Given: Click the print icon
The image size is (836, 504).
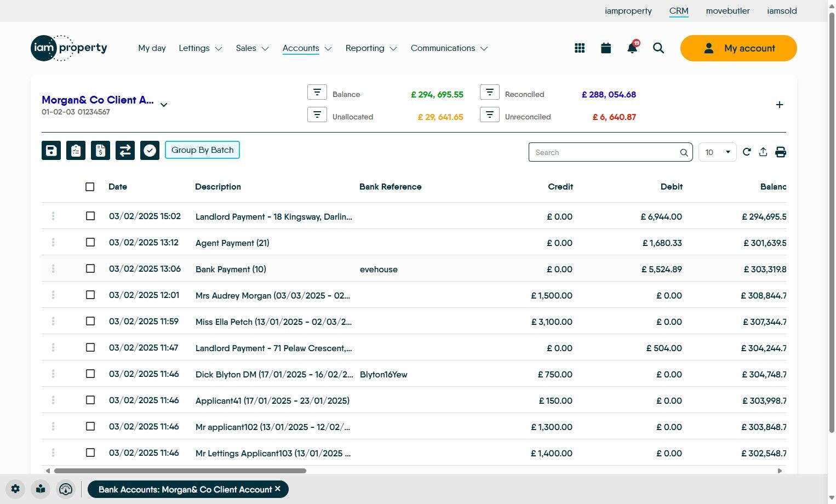Looking at the screenshot, I should 781,152.
